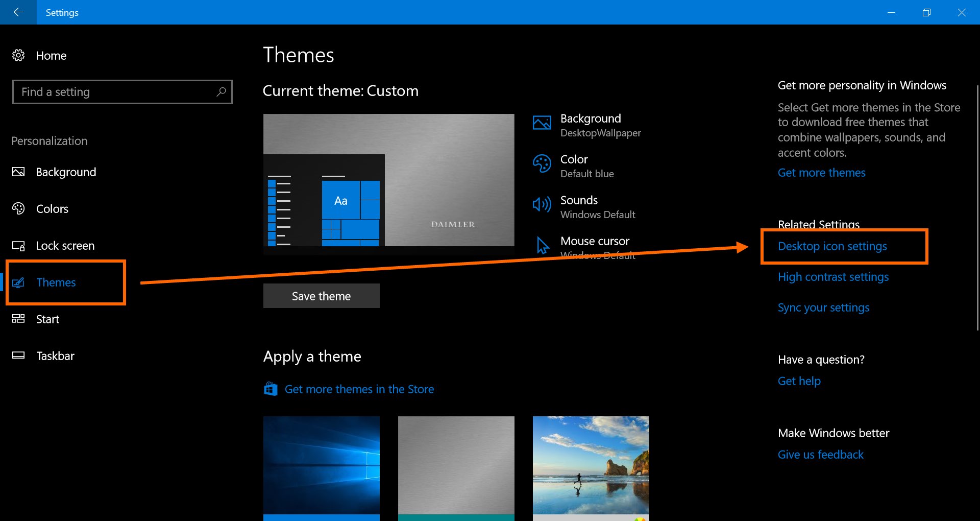Click the Save theme button
Viewport: 980px width, 521px height.
pos(321,295)
